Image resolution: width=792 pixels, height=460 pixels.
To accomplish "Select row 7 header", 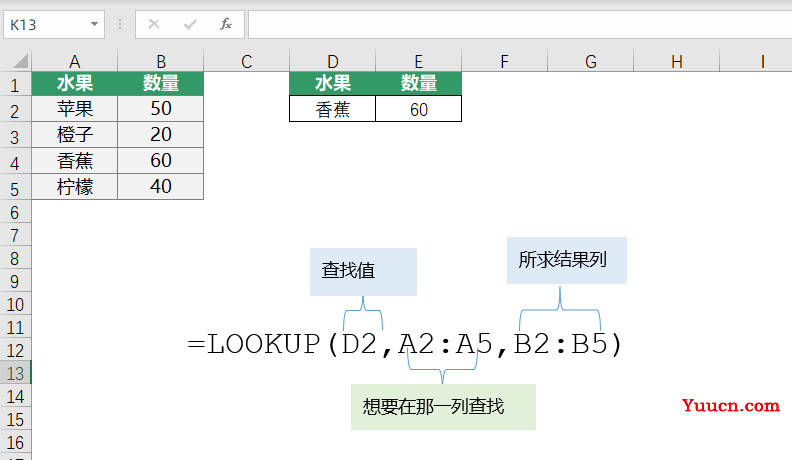I will pos(15,235).
